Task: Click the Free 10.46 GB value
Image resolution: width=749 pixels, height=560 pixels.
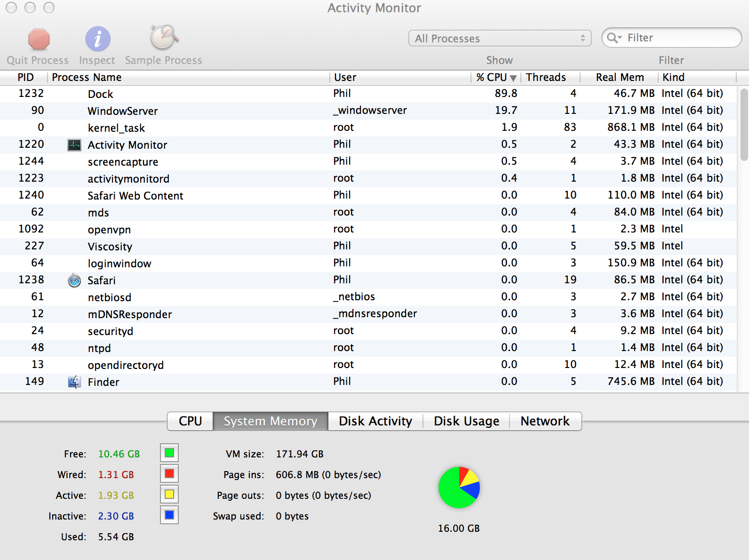Action: [x=119, y=454]
